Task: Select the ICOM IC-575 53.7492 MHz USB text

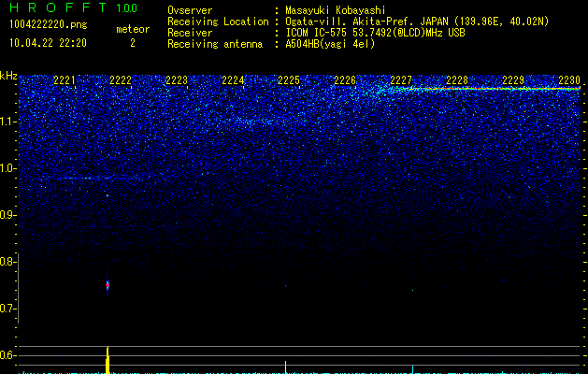Action: coord(375,33)
